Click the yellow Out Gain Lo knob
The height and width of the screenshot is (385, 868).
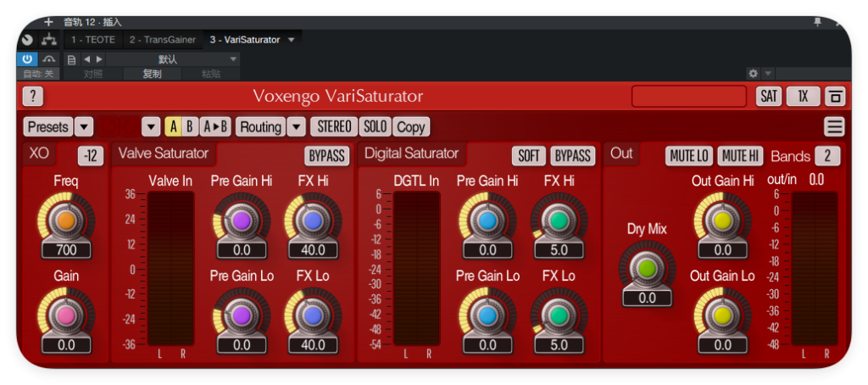(x=722, y=315)
